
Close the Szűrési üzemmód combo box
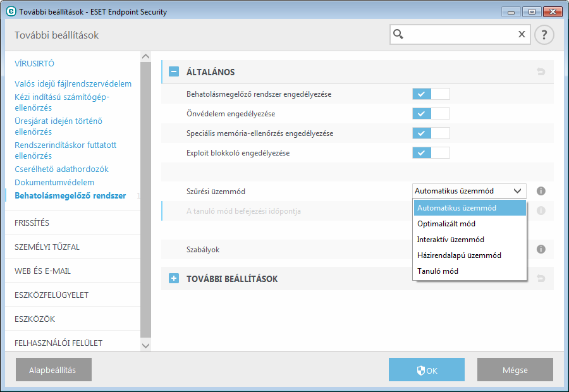point(469,191)
